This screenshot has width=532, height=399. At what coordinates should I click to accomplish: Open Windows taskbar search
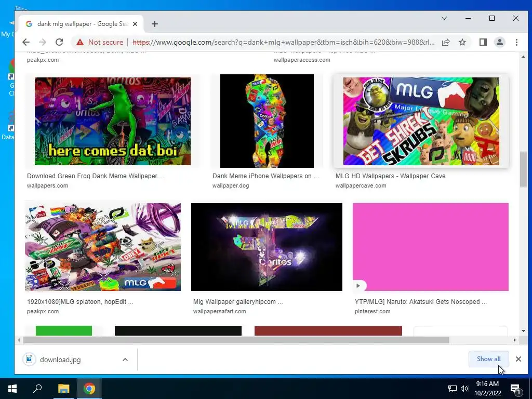point(37,389)
